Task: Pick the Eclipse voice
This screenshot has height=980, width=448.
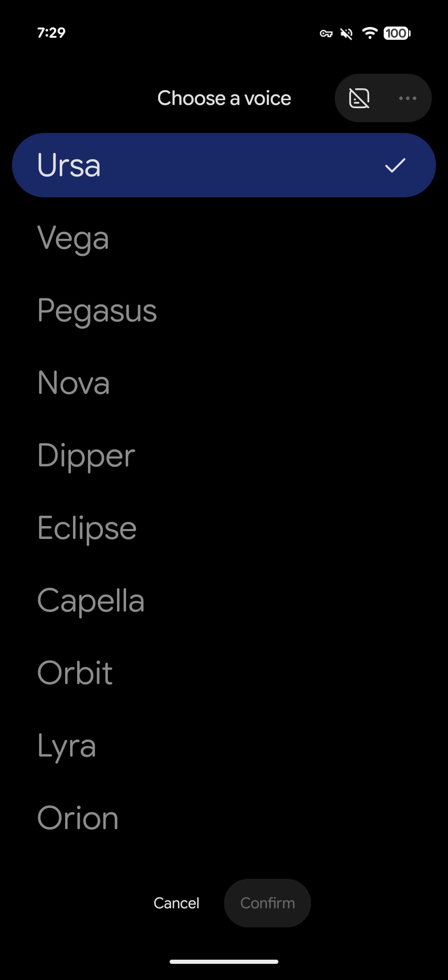Action: (x=224, y=528)
